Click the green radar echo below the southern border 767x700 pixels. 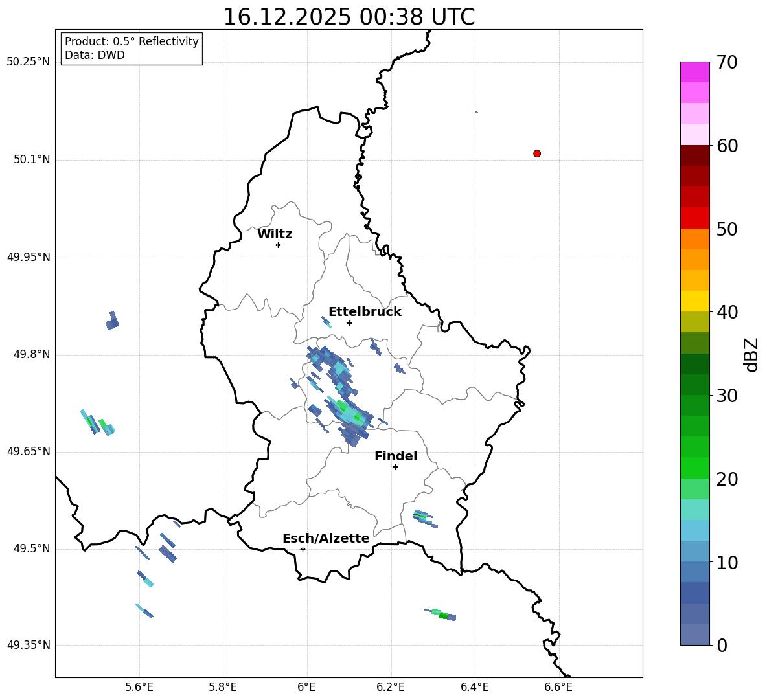pos(441,614)
